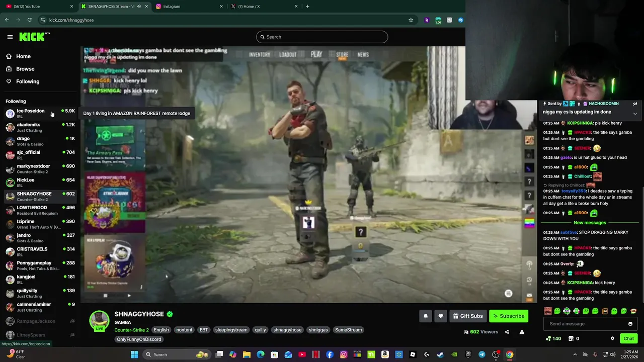Image resolution: width=644 pixels, height=362 pixels.
Task: Open File Explorer from taskbar
Action: coord(247,354)
